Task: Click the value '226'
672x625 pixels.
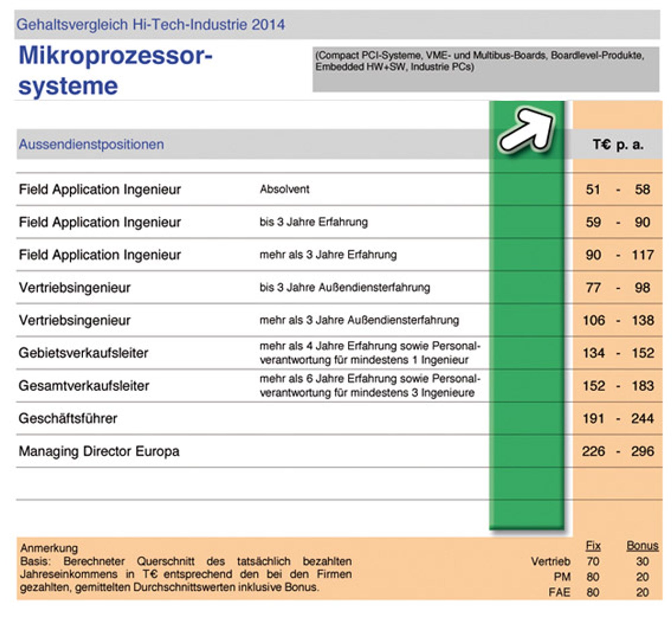Action: tap(594, 451)
